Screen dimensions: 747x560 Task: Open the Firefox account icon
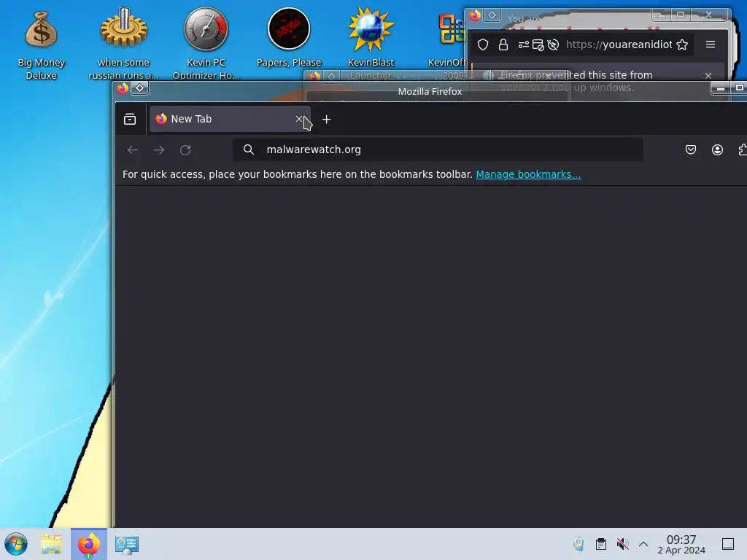pyautogui.click(x=717, y=150)
